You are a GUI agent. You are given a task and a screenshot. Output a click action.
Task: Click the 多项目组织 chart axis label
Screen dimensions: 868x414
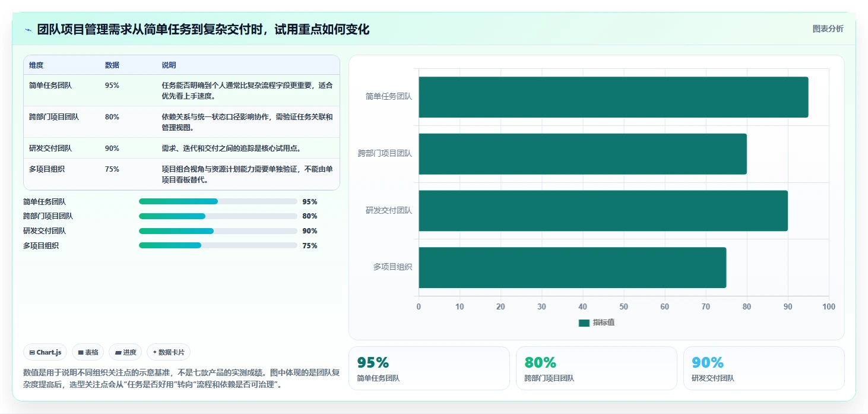point(392,267)
